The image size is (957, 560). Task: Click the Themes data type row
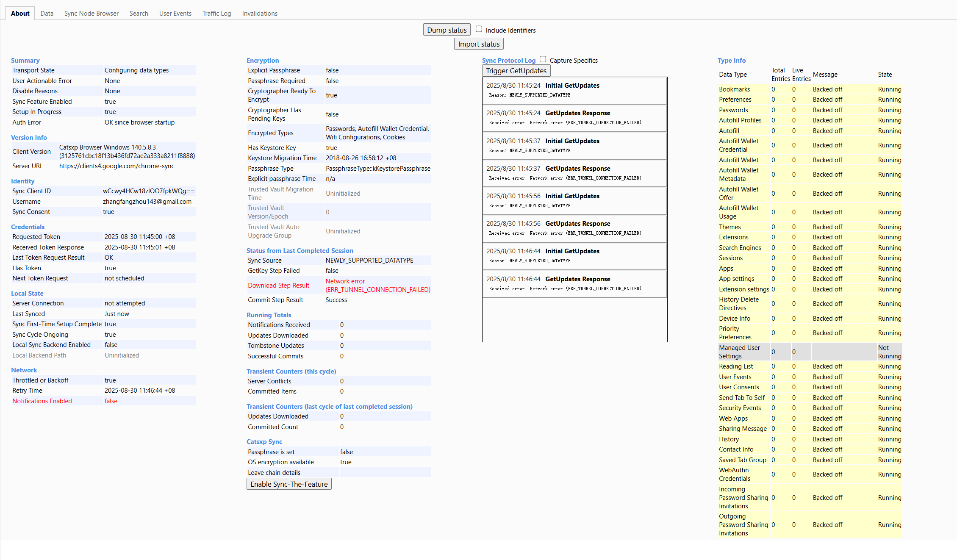(810, 227)
